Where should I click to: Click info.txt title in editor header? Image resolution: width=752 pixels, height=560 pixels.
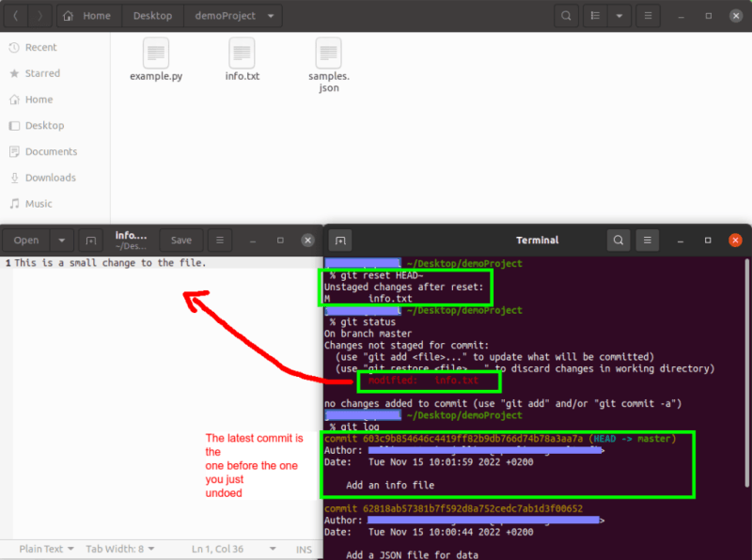[131, 236]
